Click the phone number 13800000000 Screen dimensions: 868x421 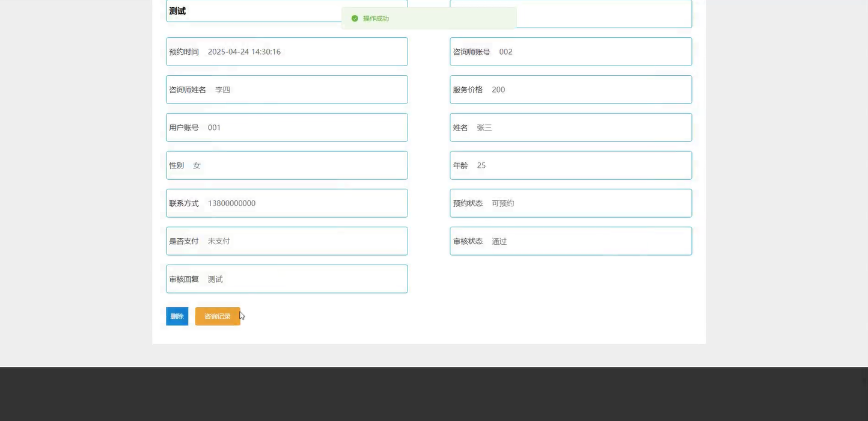click(231, 203)
